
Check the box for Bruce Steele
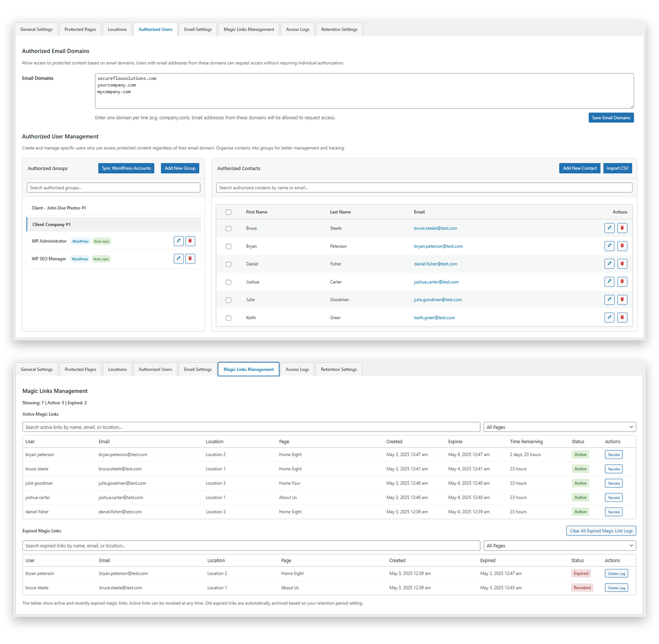229,228
